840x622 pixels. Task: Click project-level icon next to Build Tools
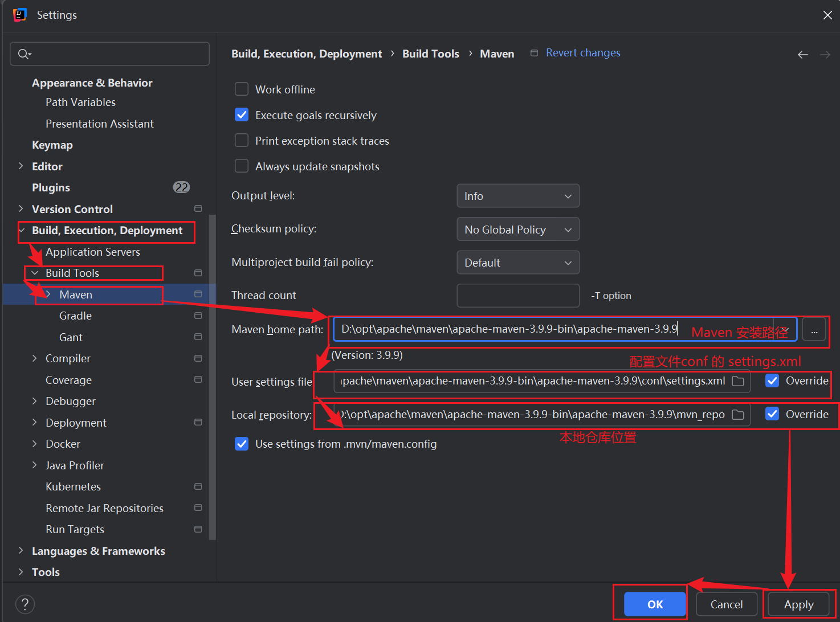coord(198,273)
